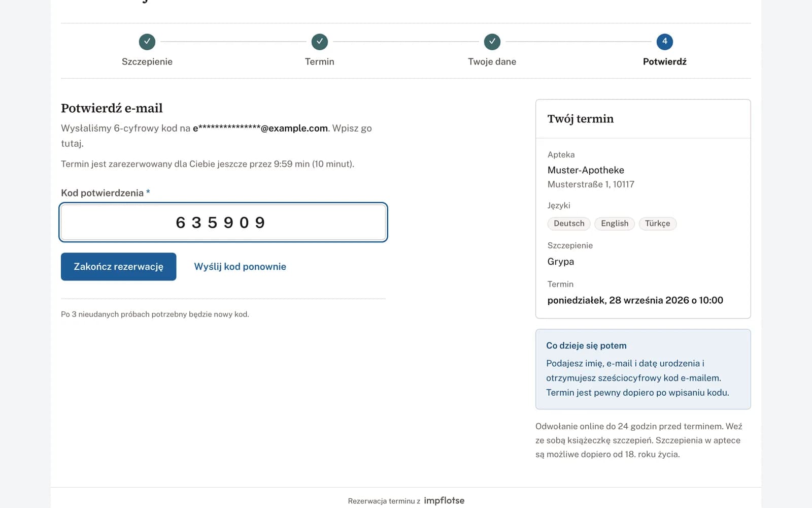Image resolution: width=812 pixels, height=508 pixels.
Task: Click the Wyślij kod ponownie link
Action: pyautogui.click(x=240, y=267)
